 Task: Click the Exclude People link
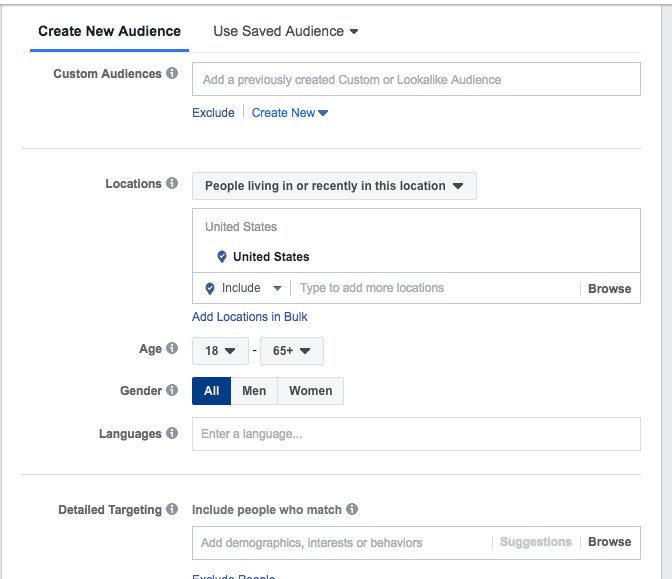pos(234,576)
